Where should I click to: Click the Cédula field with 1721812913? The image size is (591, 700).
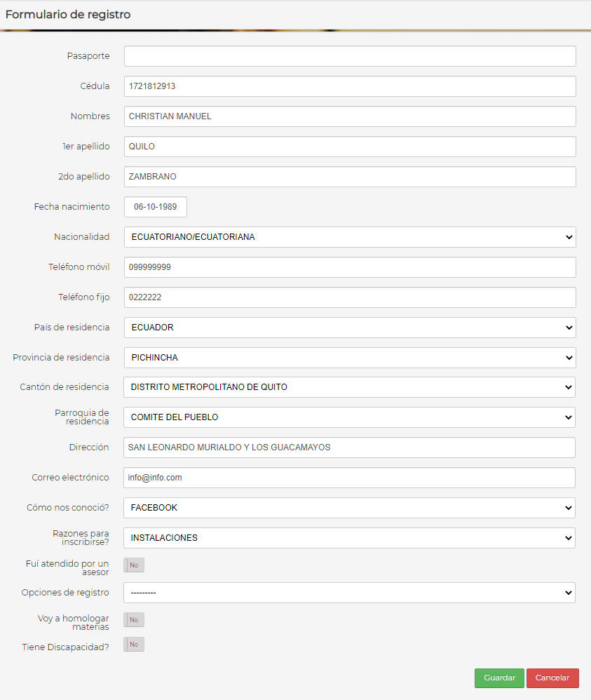point(350,86)
